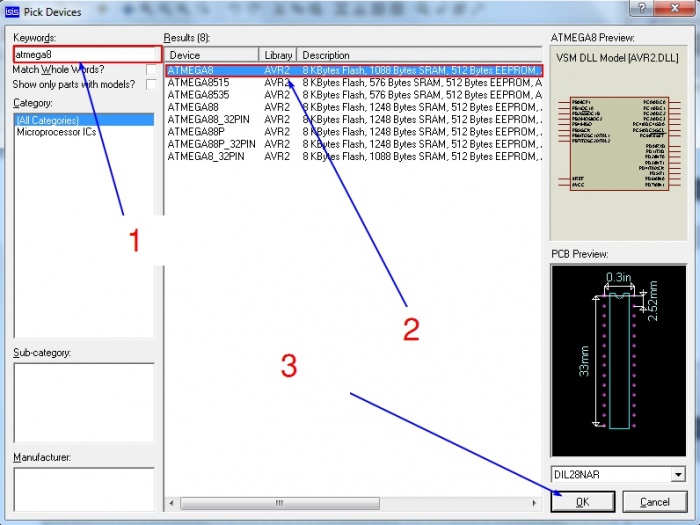Image resolution: width=700 pixels, height=525 pixels.
Task: Click the ATMEGA8 schematic preview symbol
Action: coord(619,144)
